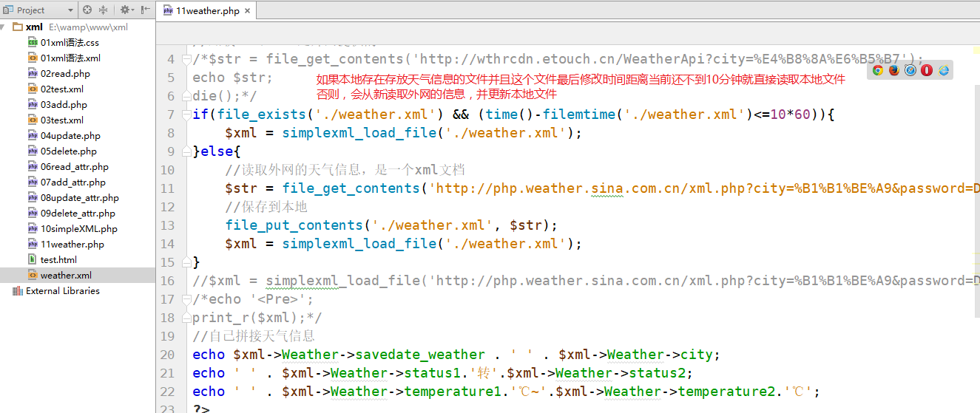
Task: Collapse all project tree nodes icon
Action: pyautogui.click(x=104, y=10)
